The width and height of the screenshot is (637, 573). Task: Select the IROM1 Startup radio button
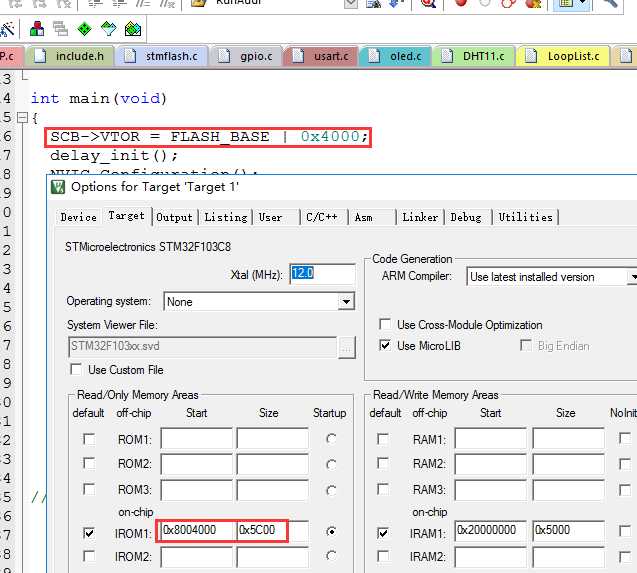331,532
